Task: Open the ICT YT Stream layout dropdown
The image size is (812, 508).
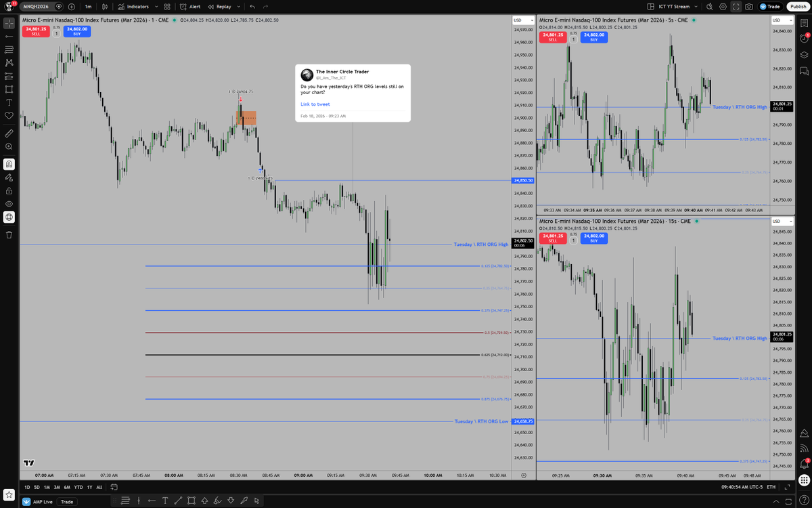Action: click(695, 6)
